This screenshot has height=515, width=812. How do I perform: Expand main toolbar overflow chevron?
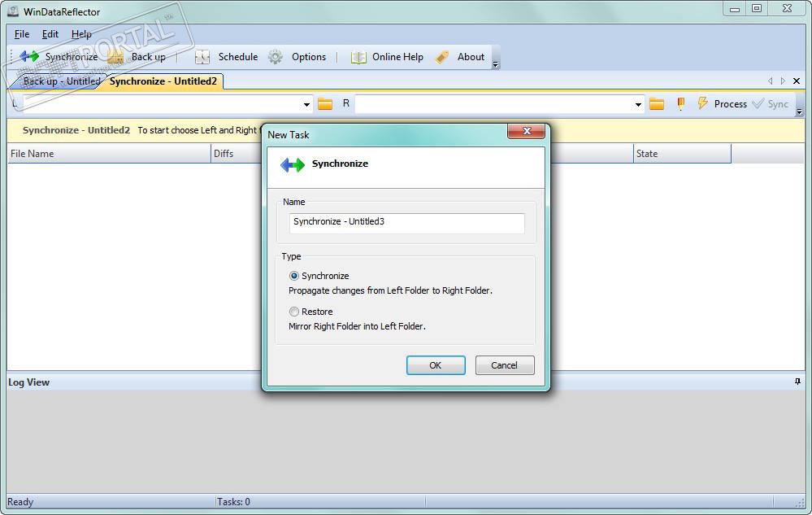pos(495,64)
